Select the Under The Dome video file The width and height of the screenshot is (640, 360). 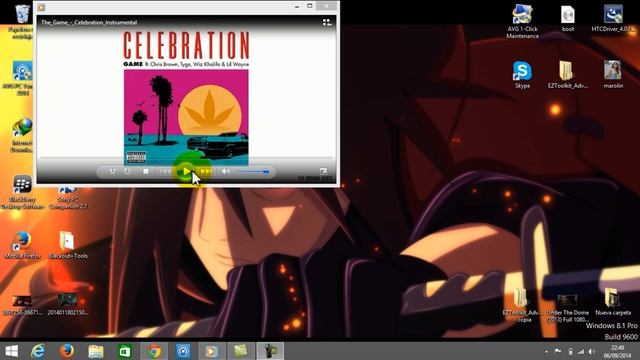(x=568, y=308)
